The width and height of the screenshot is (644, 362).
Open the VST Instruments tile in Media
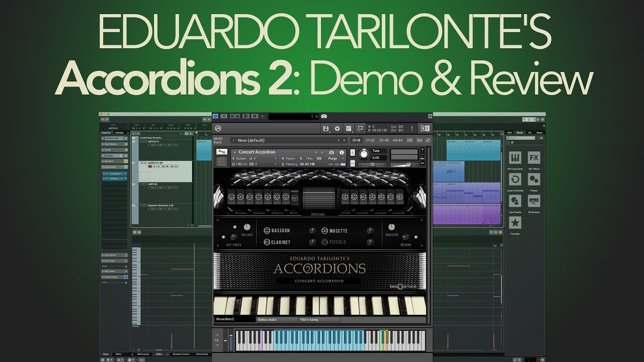(x=515, y=157)
